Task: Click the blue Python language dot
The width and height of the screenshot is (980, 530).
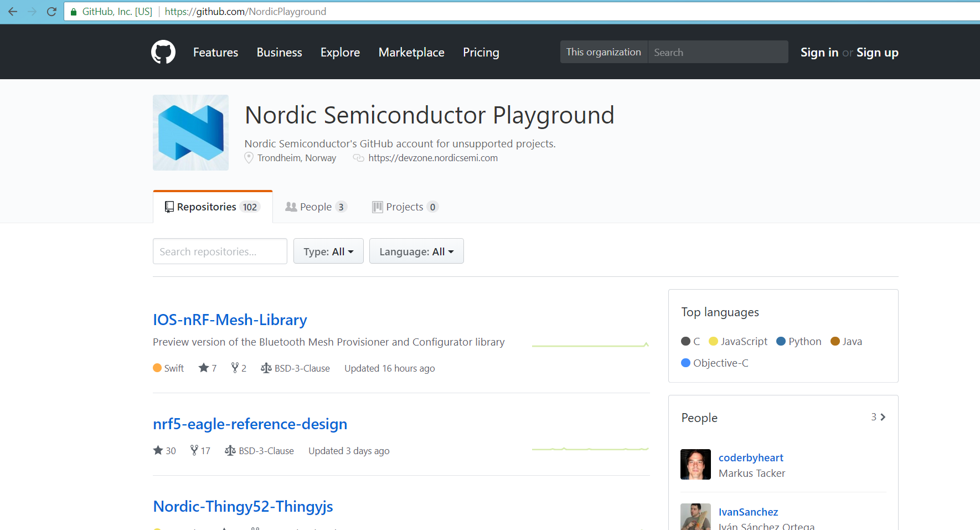Action: click(781, 341)
